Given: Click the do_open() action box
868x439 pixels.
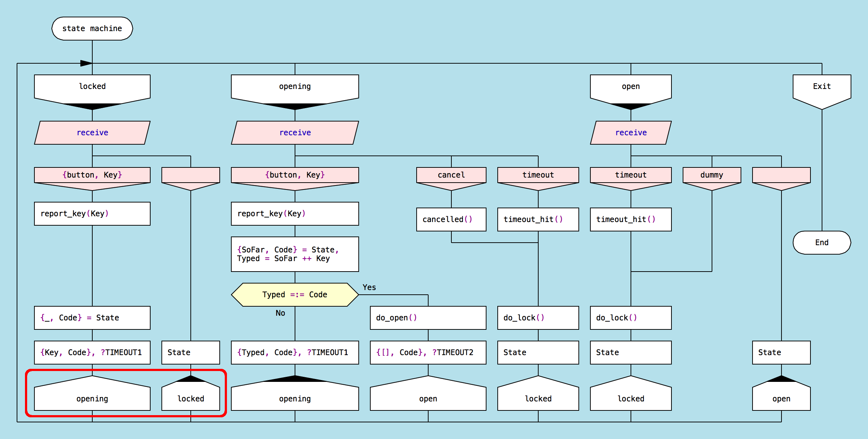Looking at the screenshot, I should pyautogui.click(x=427, y=318).
